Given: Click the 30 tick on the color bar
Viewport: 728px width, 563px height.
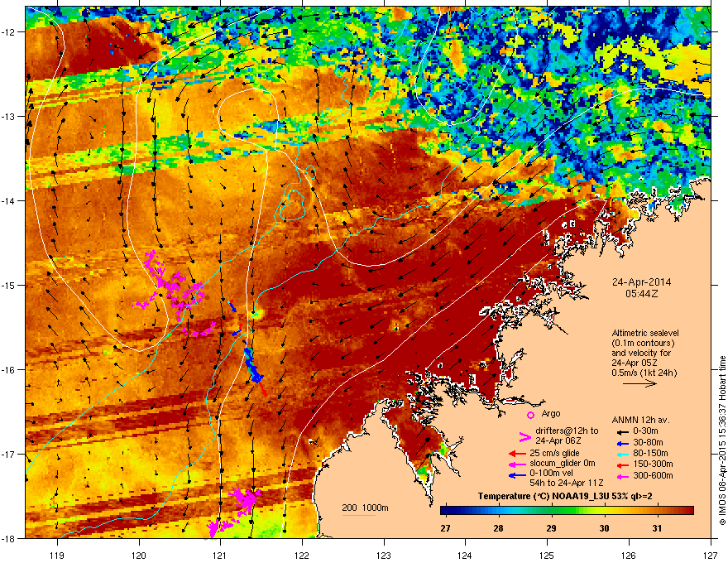Looking at the screenshot, I should click(x=604, y=528).
